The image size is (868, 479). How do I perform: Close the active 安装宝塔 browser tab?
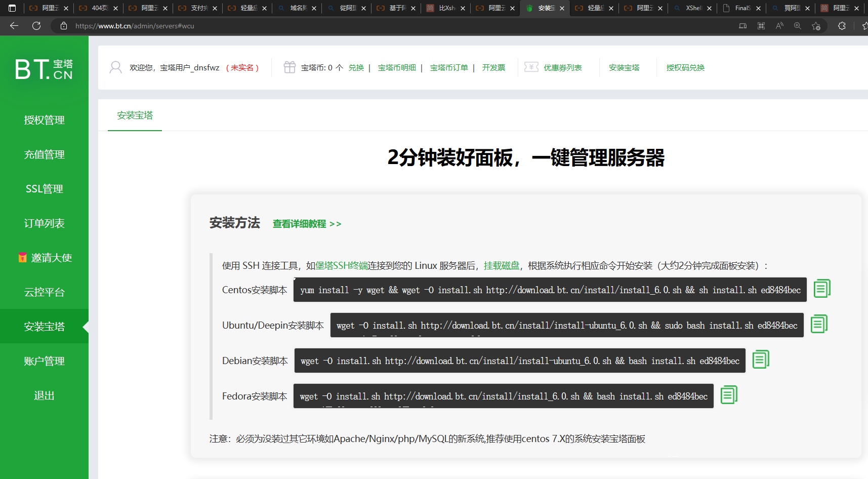[x=562, y=8]
